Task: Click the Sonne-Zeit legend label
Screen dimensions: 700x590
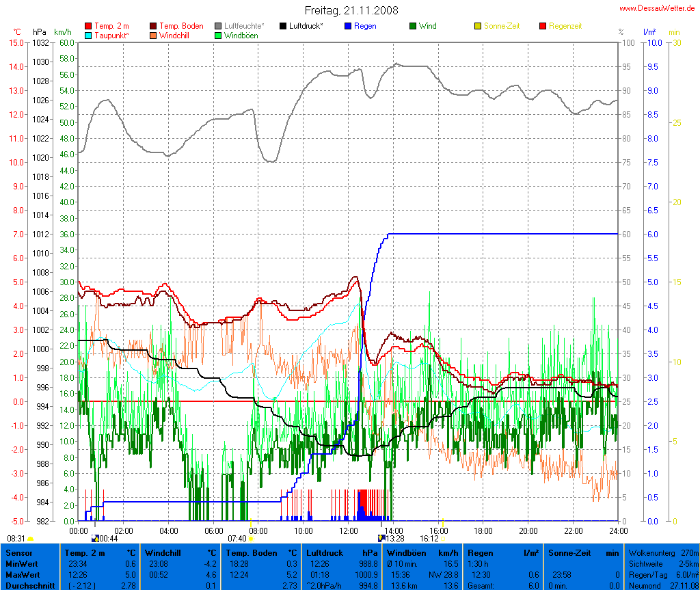Action: [x=503, y=26]
